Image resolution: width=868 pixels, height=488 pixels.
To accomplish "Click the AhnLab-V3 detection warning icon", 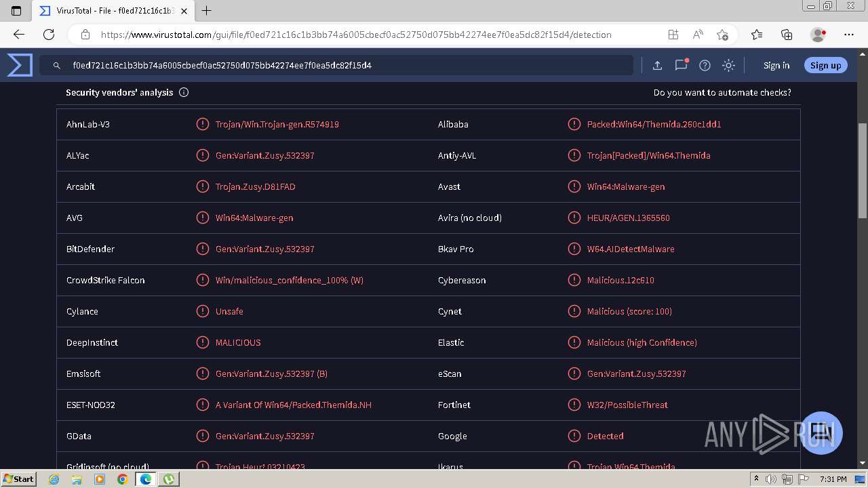I will [202, 124].
